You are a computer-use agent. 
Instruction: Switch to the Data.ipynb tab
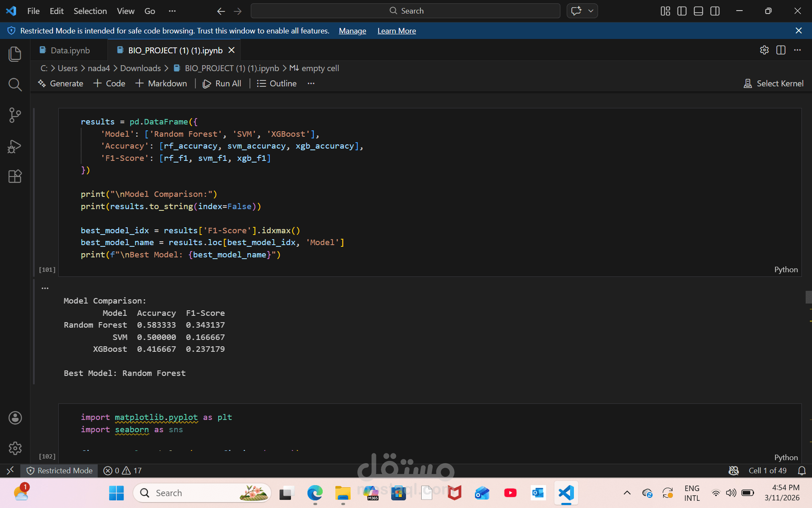point(70,50)
